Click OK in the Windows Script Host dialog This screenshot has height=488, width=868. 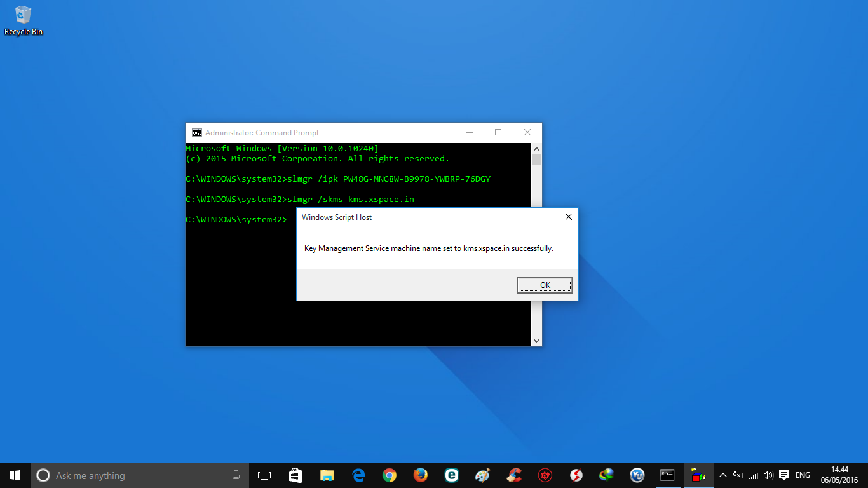pyautogui.click(x=545, y=285)
